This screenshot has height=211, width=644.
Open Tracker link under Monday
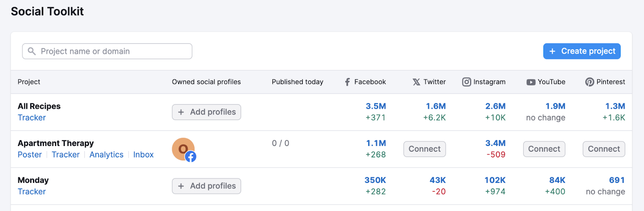click(32, 192)
